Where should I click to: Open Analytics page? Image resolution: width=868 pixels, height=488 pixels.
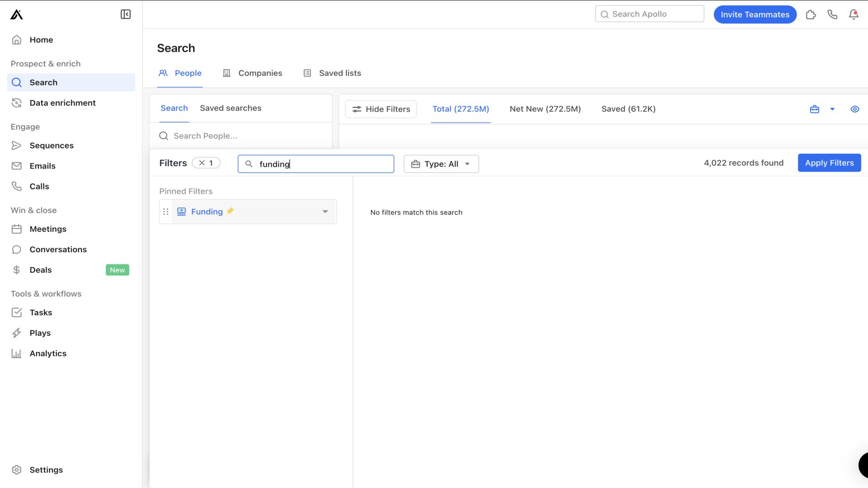point(71,353)
